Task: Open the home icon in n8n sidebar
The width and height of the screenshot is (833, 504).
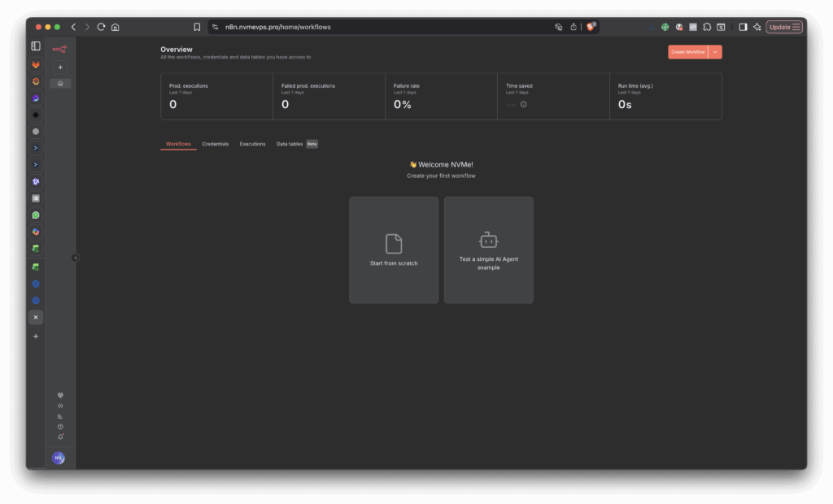Action: click(60, 83)
